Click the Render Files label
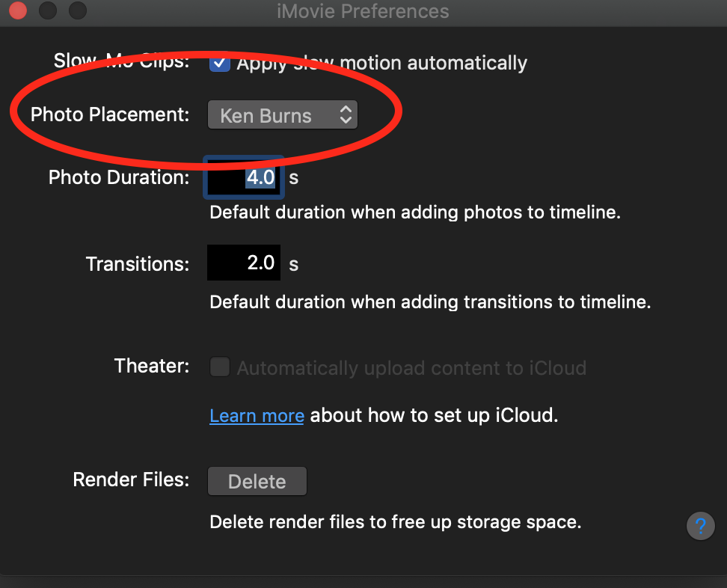Viewport: 727px width, 588px height. coord(131,480)
